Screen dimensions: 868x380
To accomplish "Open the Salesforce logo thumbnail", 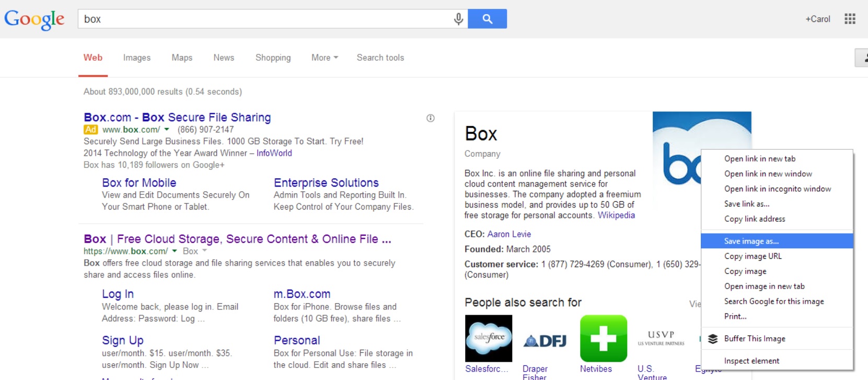I will 489,338.
